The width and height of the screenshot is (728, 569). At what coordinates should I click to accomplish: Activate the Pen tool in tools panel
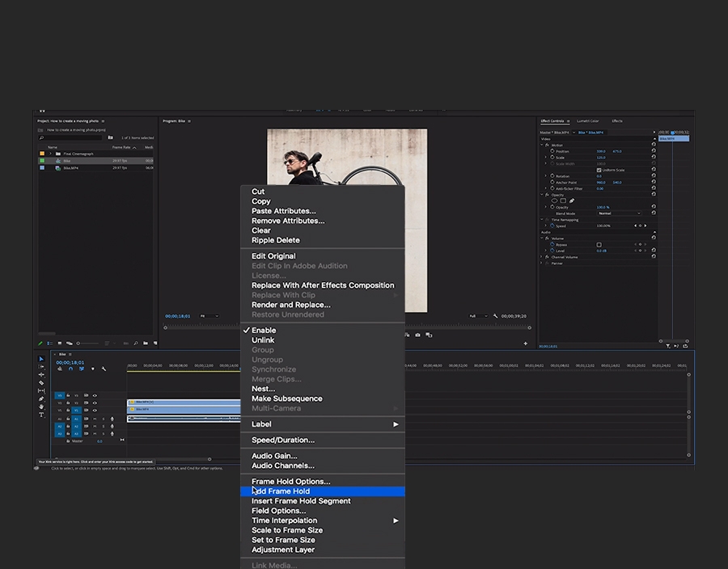coord(41,398)
